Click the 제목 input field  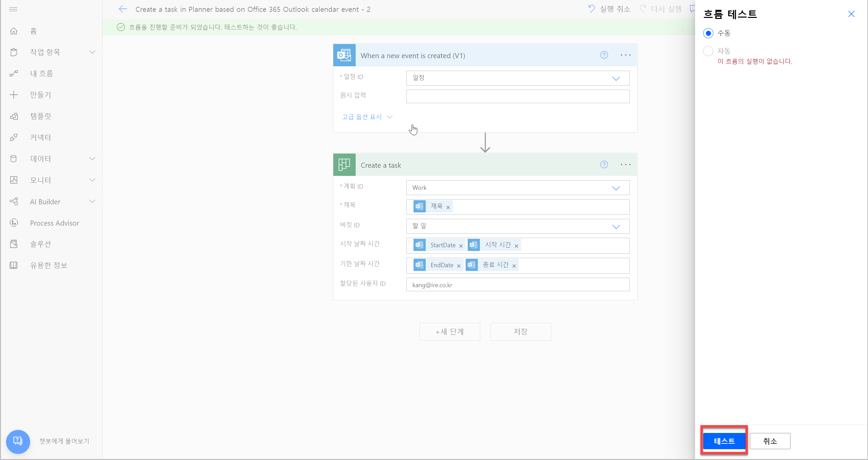coord(518,207)
